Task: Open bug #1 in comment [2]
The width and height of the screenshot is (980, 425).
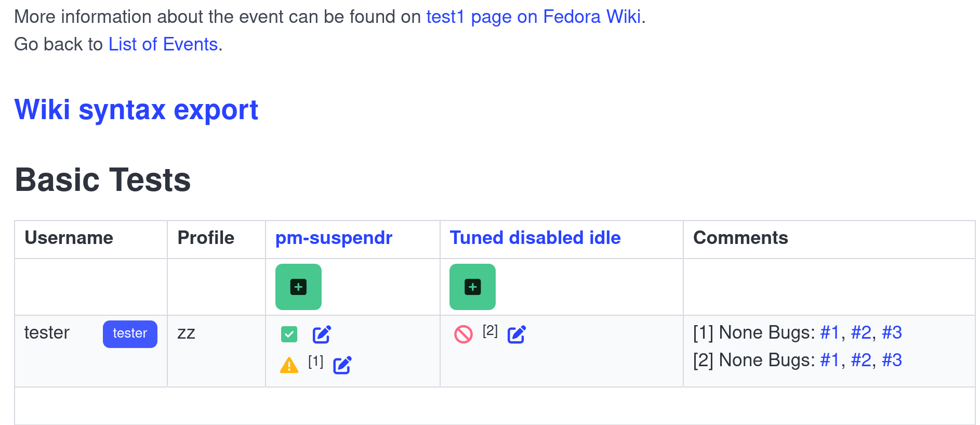Action: tap(830, 360)
